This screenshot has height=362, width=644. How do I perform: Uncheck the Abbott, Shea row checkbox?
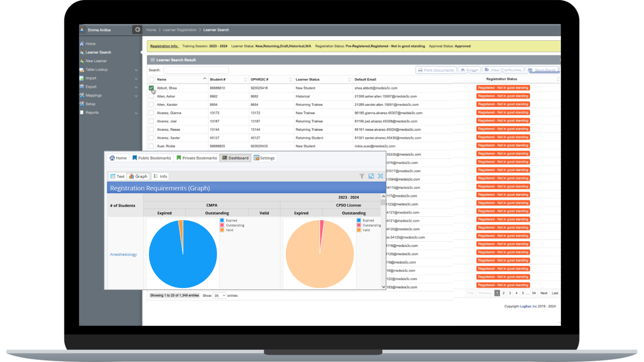pyautogui.click(x=151, y=88)
